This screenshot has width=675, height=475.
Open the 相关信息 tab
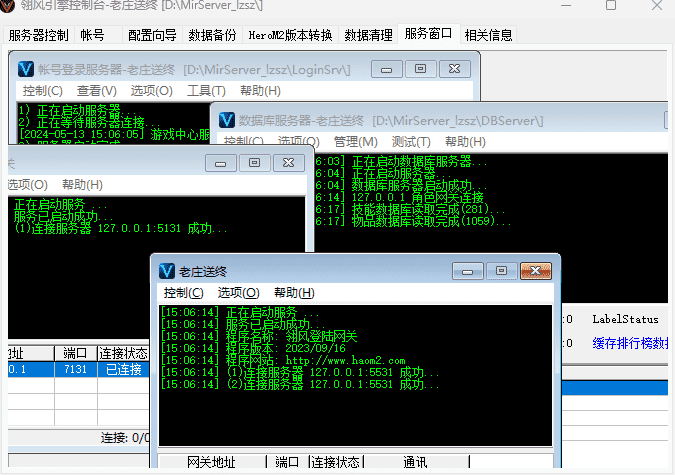488,35
